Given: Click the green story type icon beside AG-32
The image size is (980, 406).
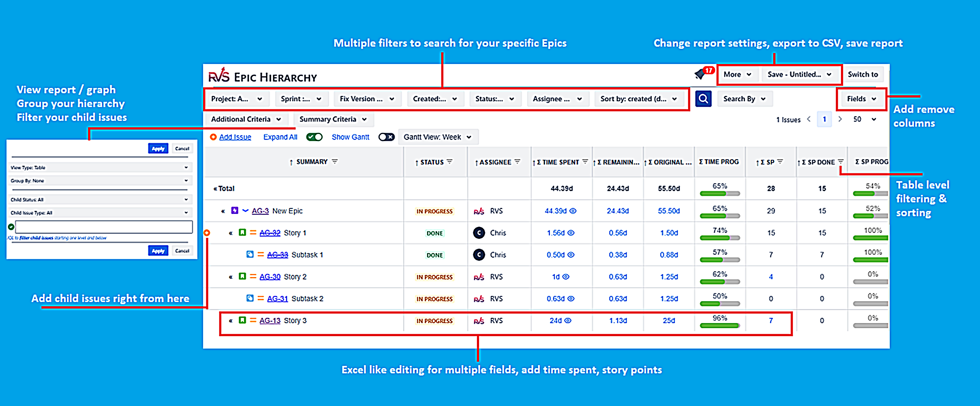Looking at the screenshot, I should [x=242, y=233].
